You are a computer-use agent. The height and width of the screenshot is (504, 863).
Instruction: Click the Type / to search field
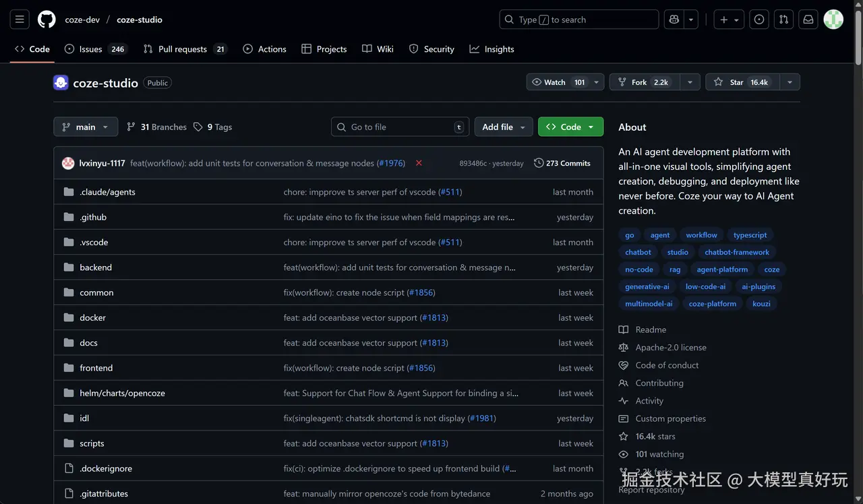[x=579, y=20]
